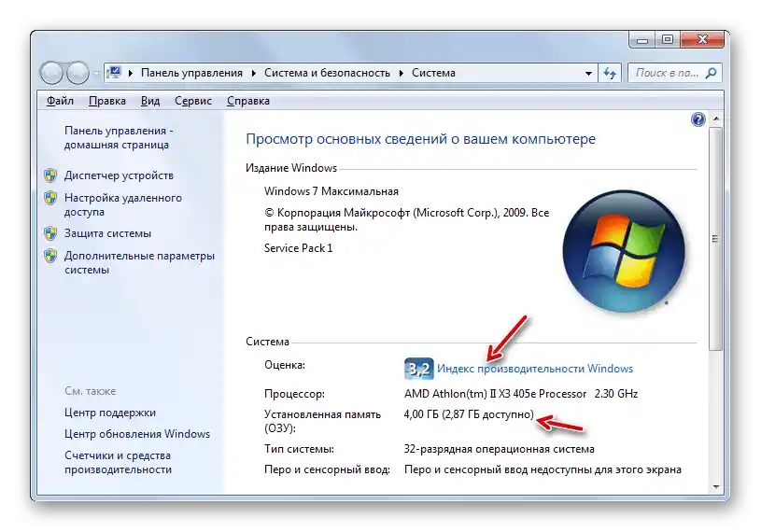Viewport: 761px width, 532px height.
Task: Click the Refresh button in address bar
Action: click(610, 73)
